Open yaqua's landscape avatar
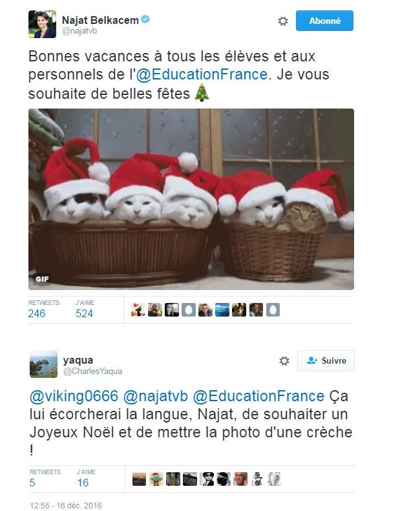420x511 pixels. [43, 364]
